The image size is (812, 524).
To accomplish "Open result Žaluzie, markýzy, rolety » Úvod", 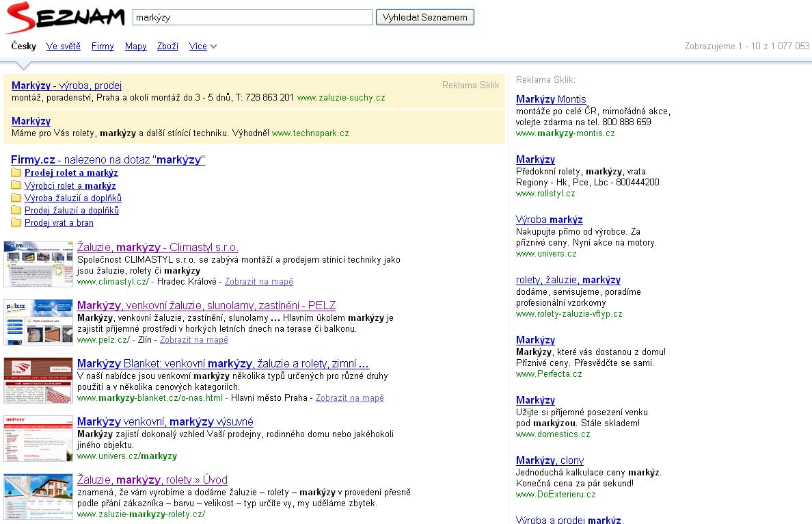I will coord(152,480).
